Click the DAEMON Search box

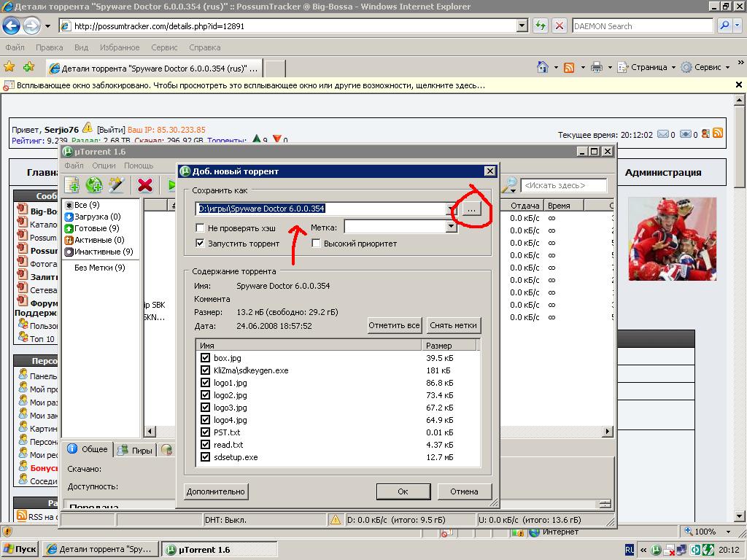(643, 26)
